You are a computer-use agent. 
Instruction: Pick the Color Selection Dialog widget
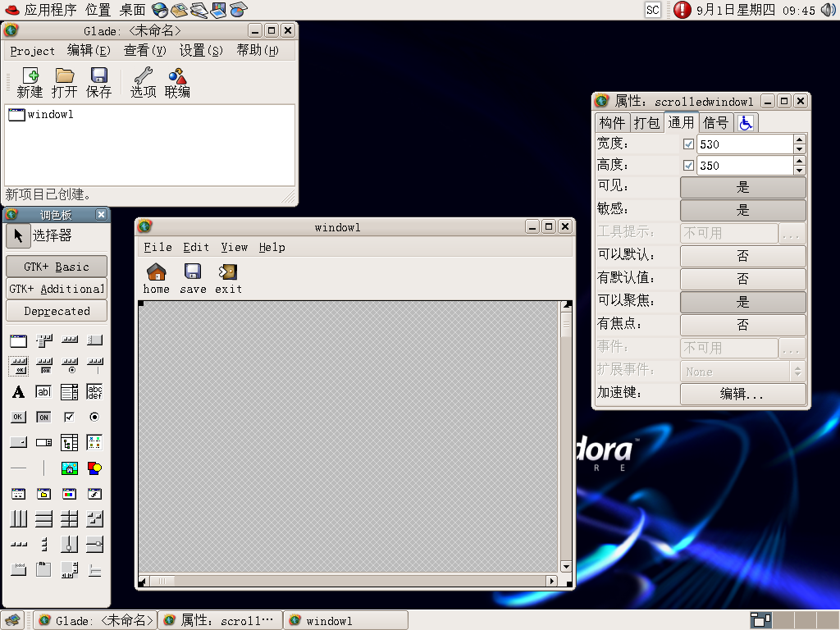[70, 493]
